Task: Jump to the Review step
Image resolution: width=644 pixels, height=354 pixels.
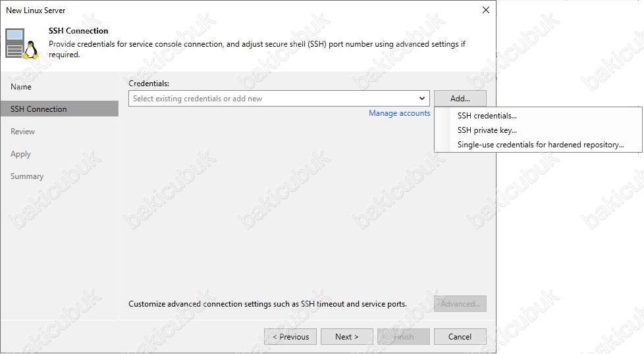Action: pyautogui.click(x=22, y=131)
